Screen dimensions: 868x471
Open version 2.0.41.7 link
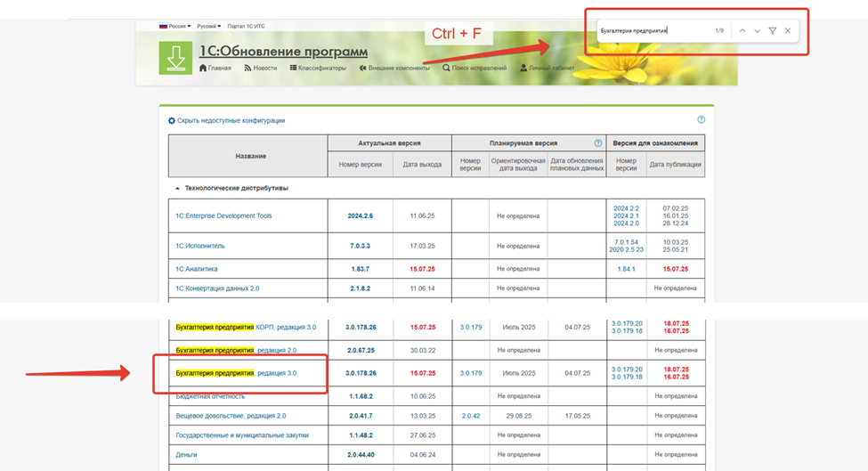[x=361, y=416]
